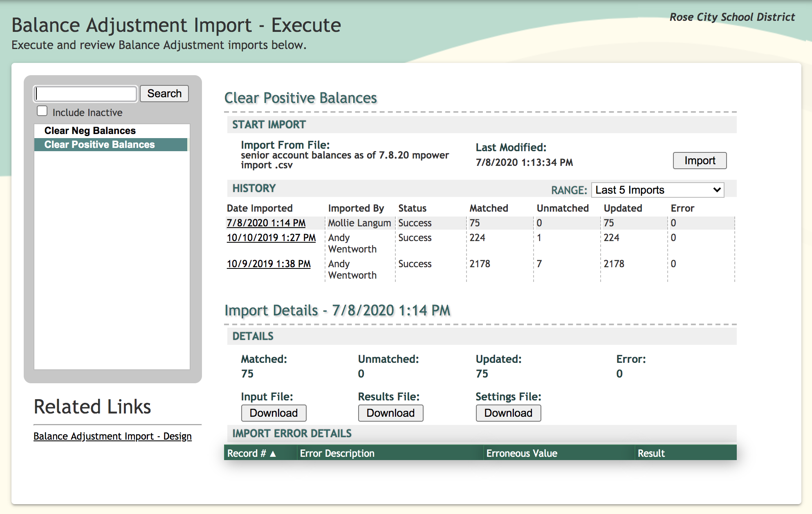The height and width of the screenshot is (514, 812).
Task: Sort by the Result column header
Action: (x=651, y=454)
